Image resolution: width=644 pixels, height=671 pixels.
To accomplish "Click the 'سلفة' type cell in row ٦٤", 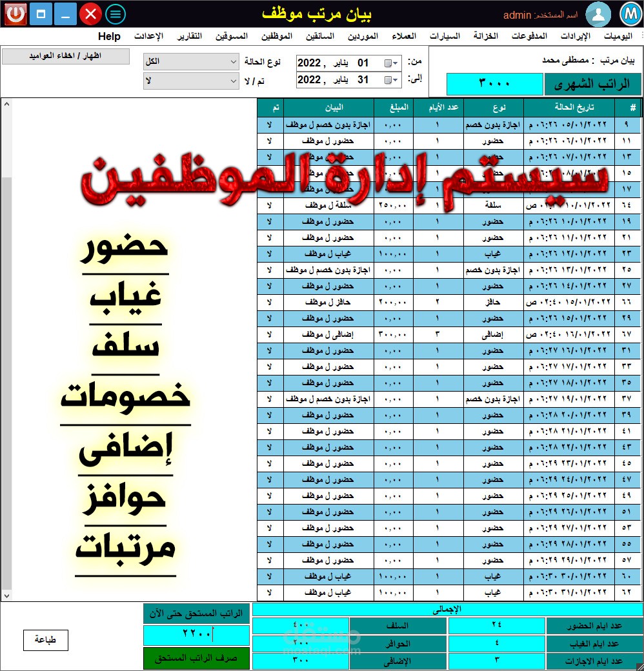I will tap(494, 205).
